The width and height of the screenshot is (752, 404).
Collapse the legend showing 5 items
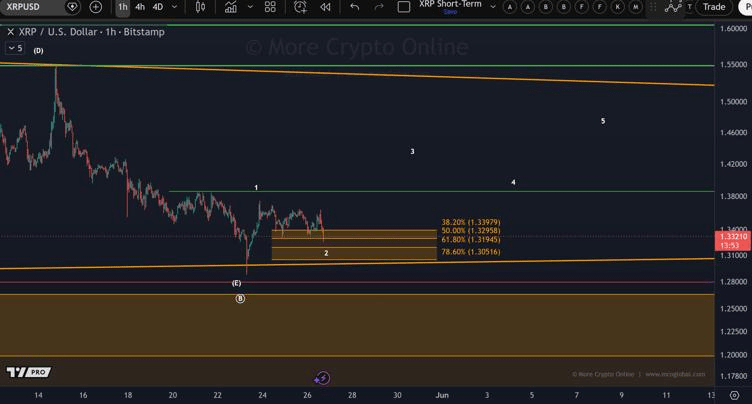pyautogui.click(x=15, y=48)
